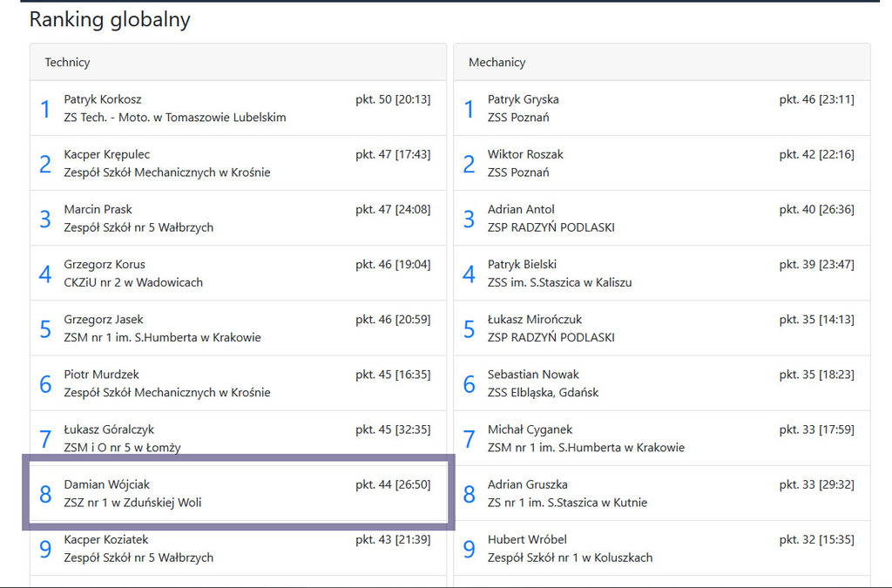Select the name "Kacper Koziatek"
The height and width of the screenshot is (588, 892).
(x=106, y=540)
